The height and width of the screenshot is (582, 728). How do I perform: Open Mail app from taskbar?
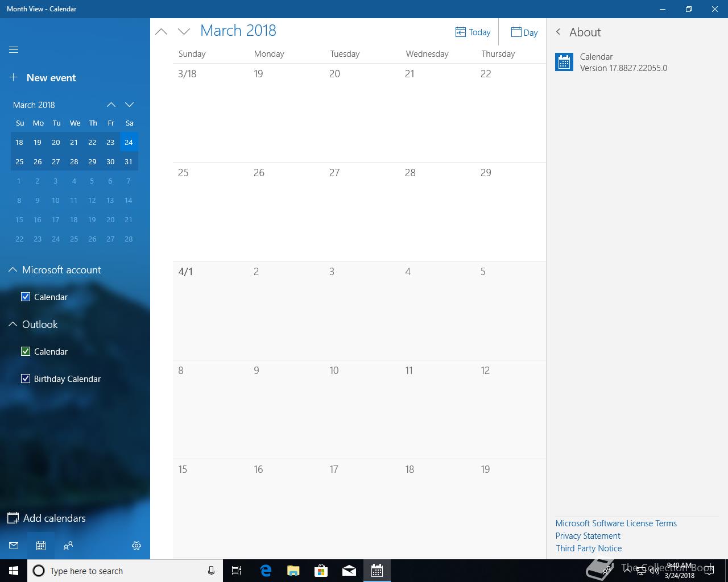pyautogui.click(x=349, y=571)
